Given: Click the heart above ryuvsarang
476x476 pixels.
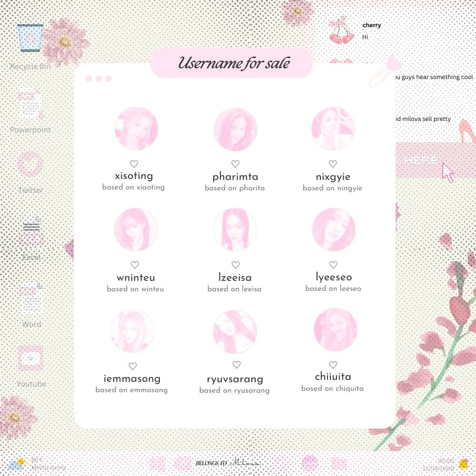Looking at the screenshot, I should (x=237, y=365).
